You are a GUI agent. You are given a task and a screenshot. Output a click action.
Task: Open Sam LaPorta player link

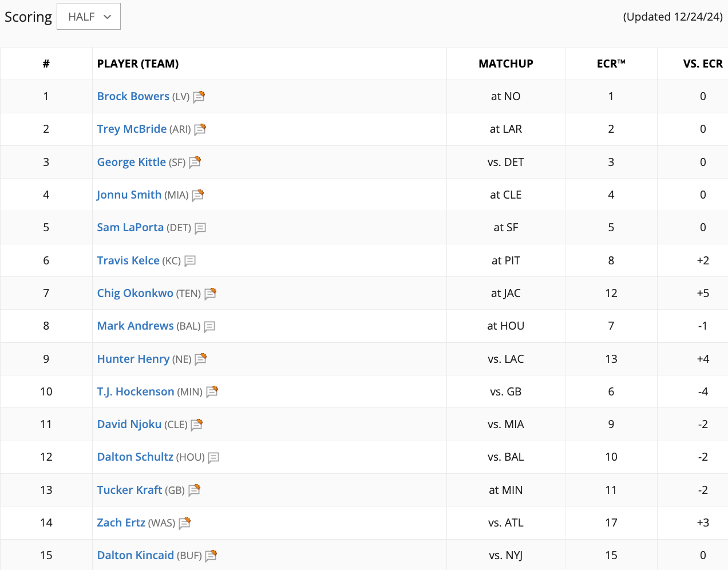pyautogui.click(x=130, y=227)
